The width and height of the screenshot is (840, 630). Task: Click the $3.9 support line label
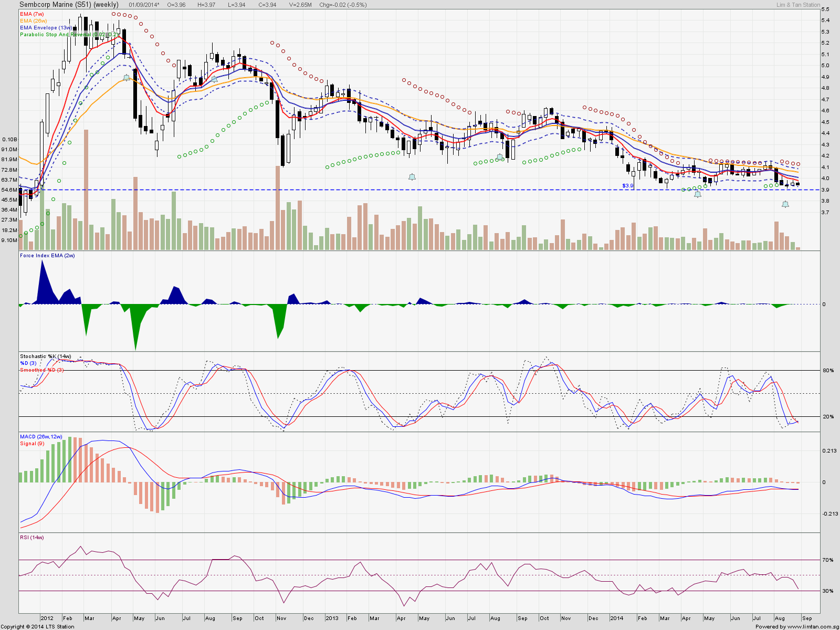pyautogui.click(x=628, y=186)
